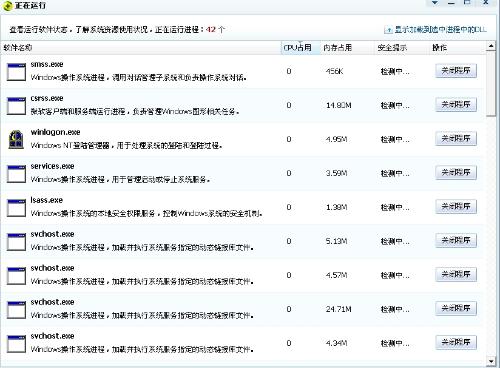Click the 安全提示 column header
This screenshot has height=368, width=500.
click(x=392, y=48)
